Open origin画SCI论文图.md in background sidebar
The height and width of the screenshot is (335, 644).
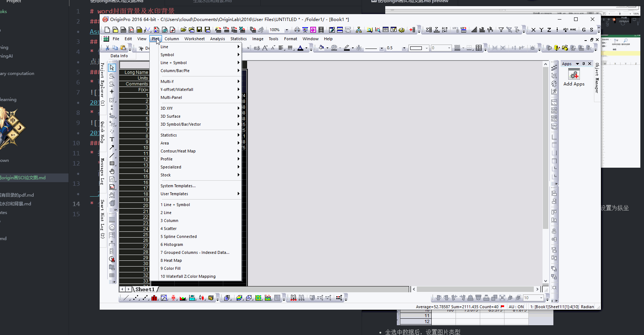coord(23,178)
